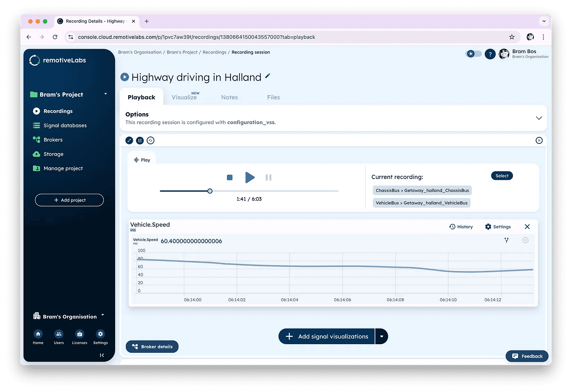
Task: Open the Add signal visualizations dropdown arrow
Action: coord(382,336)
